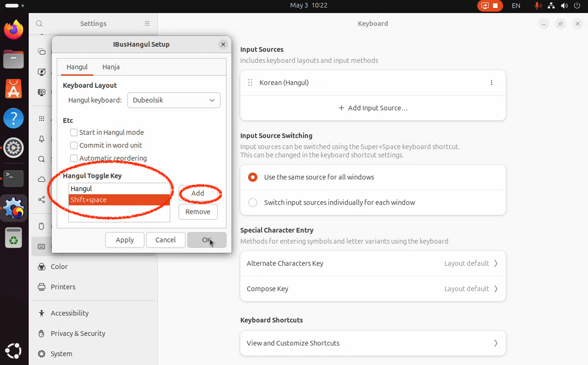Open Alternate Characters Key setting
Viewport: 588px width, 365px height.
click(373, 263)
